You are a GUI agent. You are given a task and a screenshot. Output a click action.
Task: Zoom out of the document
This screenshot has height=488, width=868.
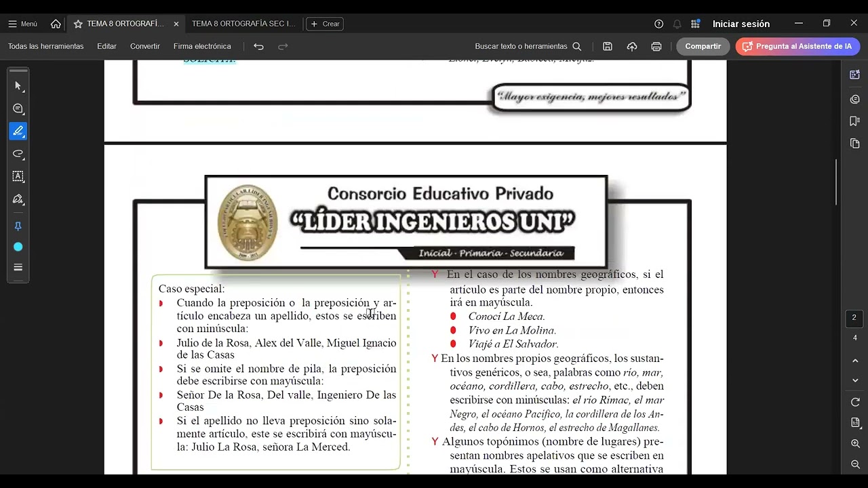pos(855,464)
